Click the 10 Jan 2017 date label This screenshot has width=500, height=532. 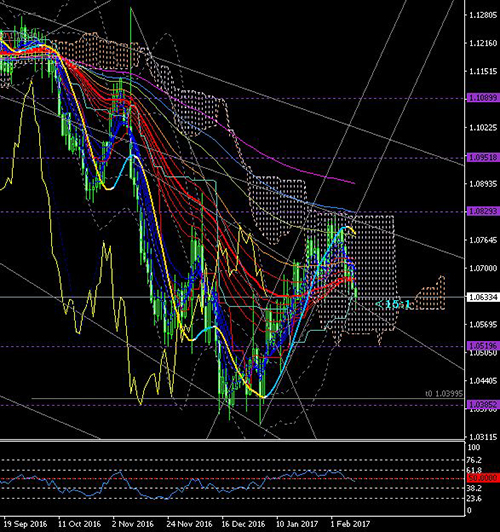[297, 524]
